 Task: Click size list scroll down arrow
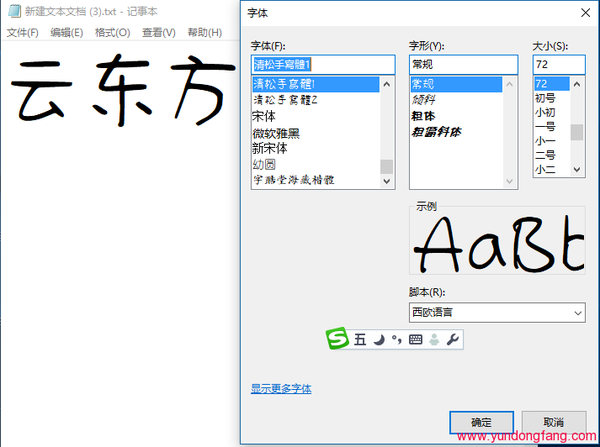click(x=577, y=169)
